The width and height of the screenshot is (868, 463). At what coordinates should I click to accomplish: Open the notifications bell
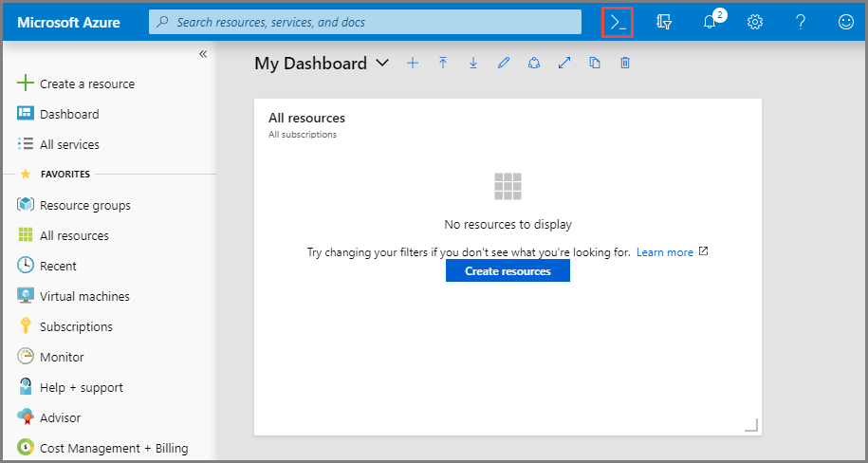[710, 22]
